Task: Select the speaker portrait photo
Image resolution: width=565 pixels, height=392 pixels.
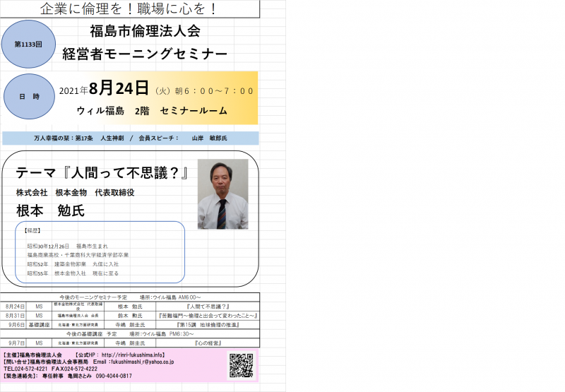Action: (222, 194)
